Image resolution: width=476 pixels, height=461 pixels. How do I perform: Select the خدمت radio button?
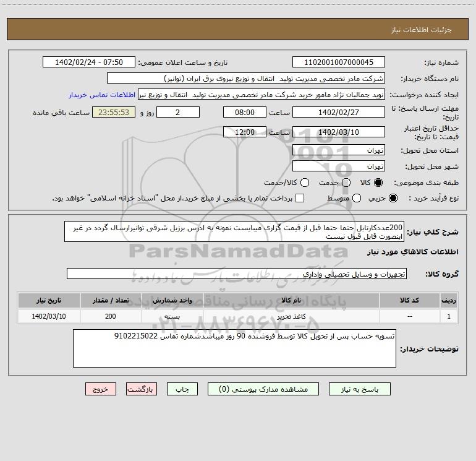346,183
